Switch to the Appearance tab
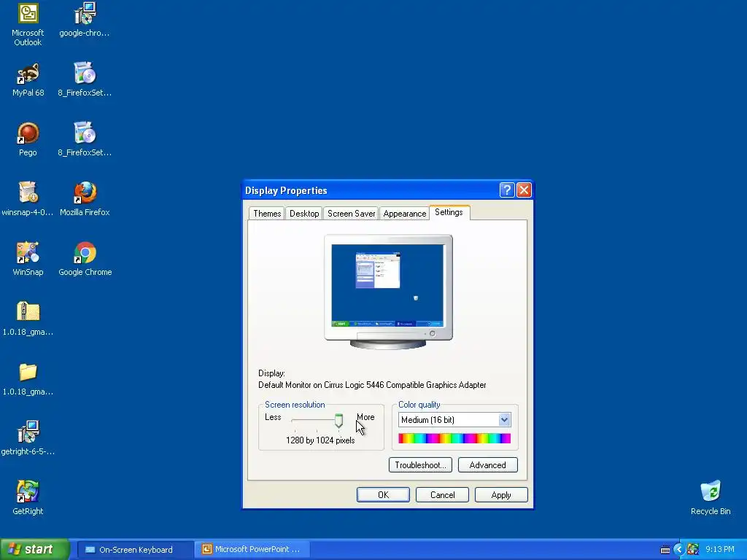Screen dimensions: 747x560 (x=404, y=214)
